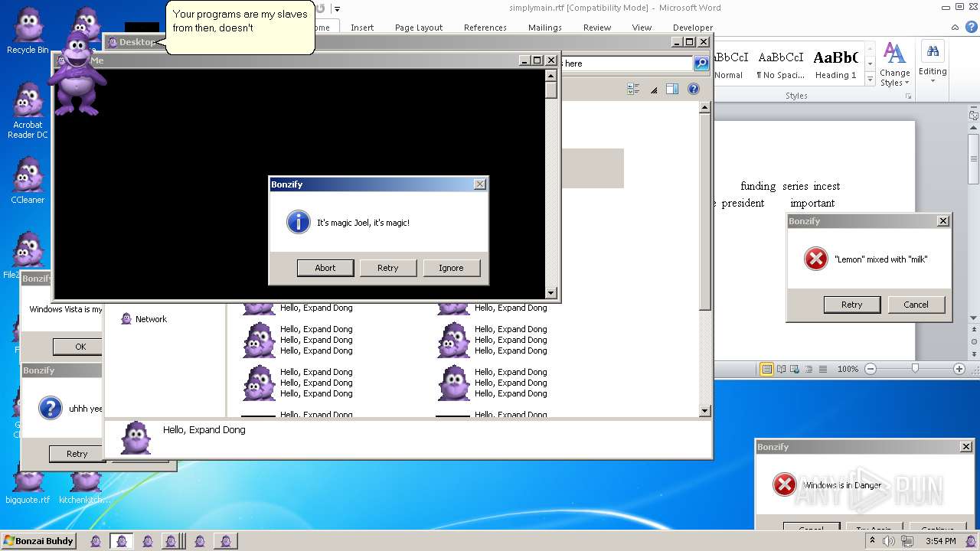Click Cancel in the Lemon mixed with milk dialog
The height and width of the screenshot is (551, 980).
point(916,305)
